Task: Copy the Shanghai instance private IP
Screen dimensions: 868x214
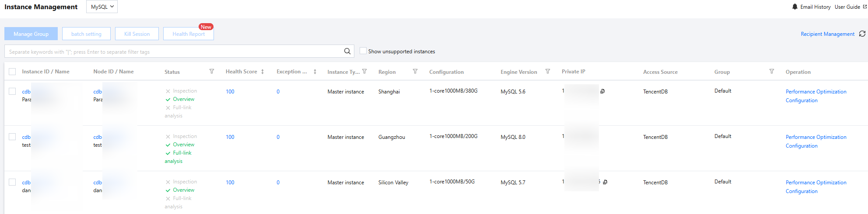Action: click(602, 91)
